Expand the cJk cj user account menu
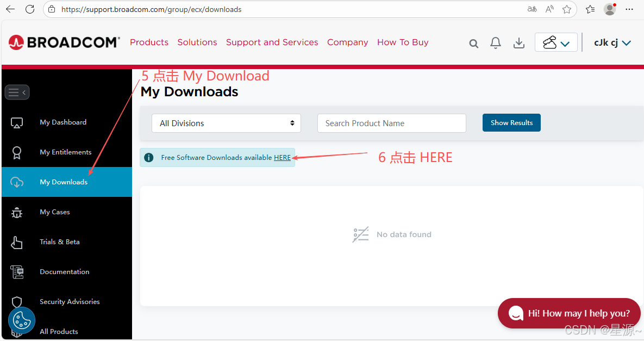 (612, 43)
